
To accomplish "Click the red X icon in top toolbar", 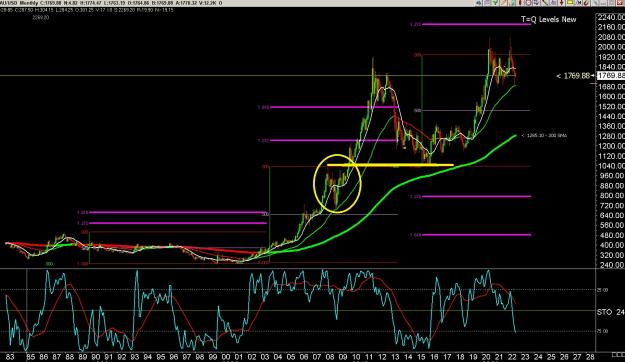I will pyautogui.click(x=619, y=3).
